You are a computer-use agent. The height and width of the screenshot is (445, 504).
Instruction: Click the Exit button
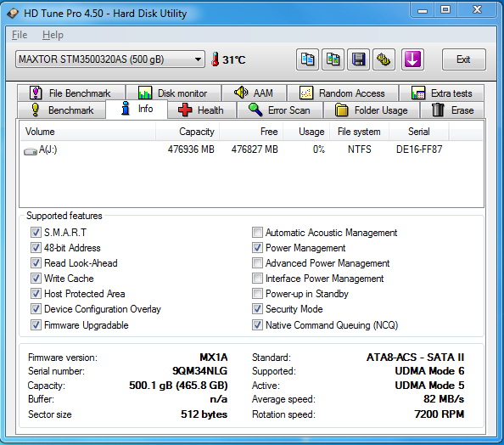464,59
